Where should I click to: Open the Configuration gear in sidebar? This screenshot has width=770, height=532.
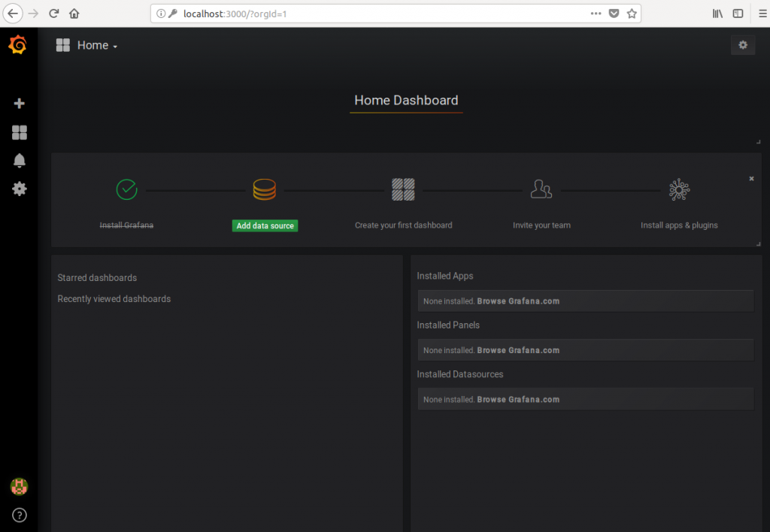pos(19,189)
